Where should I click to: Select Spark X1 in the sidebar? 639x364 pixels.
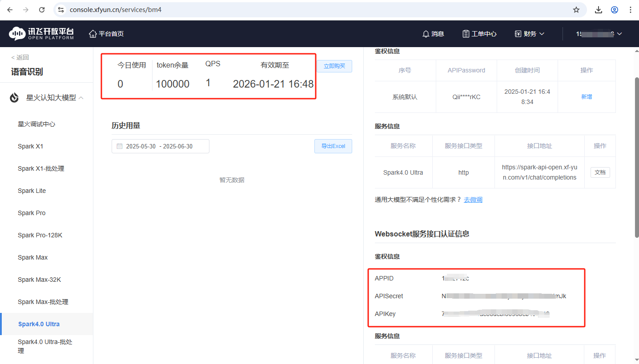30,146
